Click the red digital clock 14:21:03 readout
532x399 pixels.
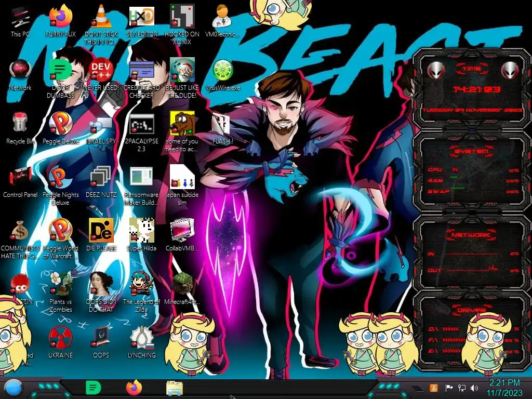476,89
